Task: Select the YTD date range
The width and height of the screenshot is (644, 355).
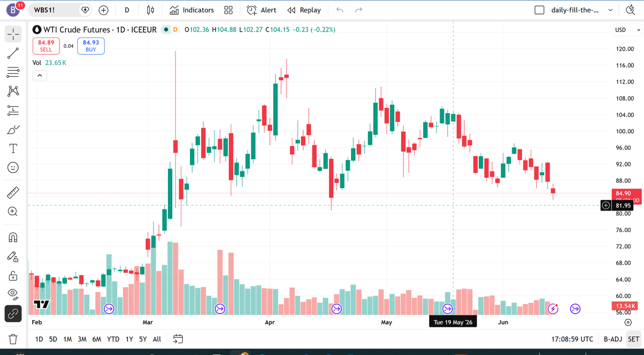Action: tap(113, 339)
